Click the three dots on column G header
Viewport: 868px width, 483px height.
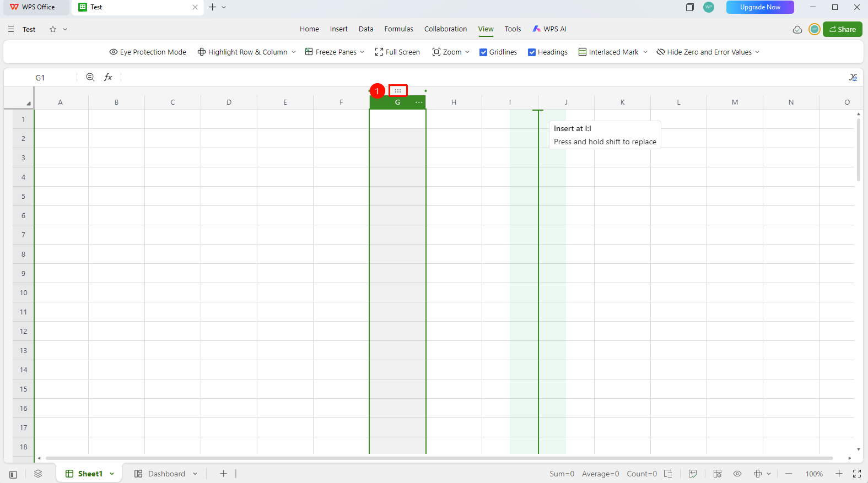click(419, 102)
